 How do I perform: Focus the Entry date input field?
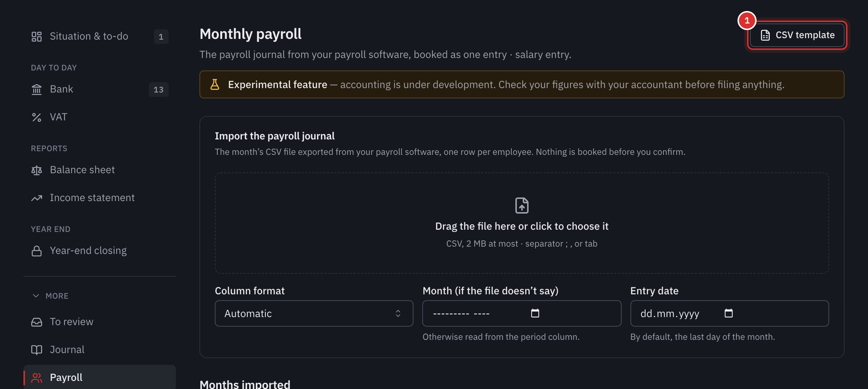point(729,313)
